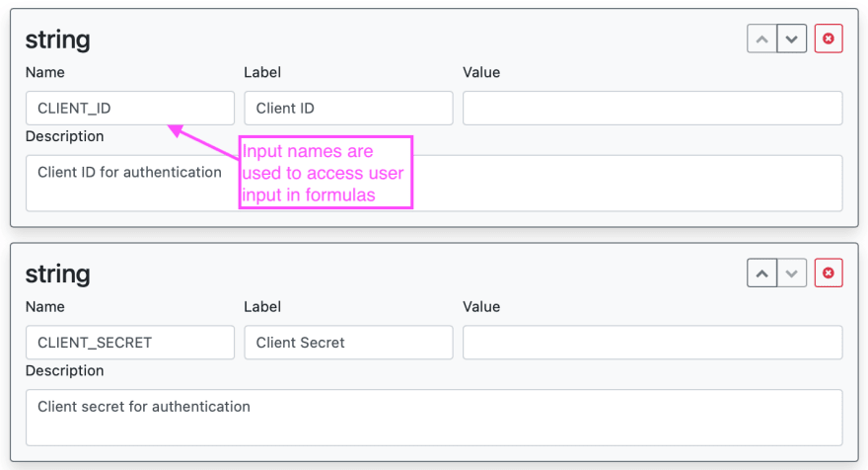Edit the Client secret for authentication description
Screen dimensions: 868x470
click(434, 418)
